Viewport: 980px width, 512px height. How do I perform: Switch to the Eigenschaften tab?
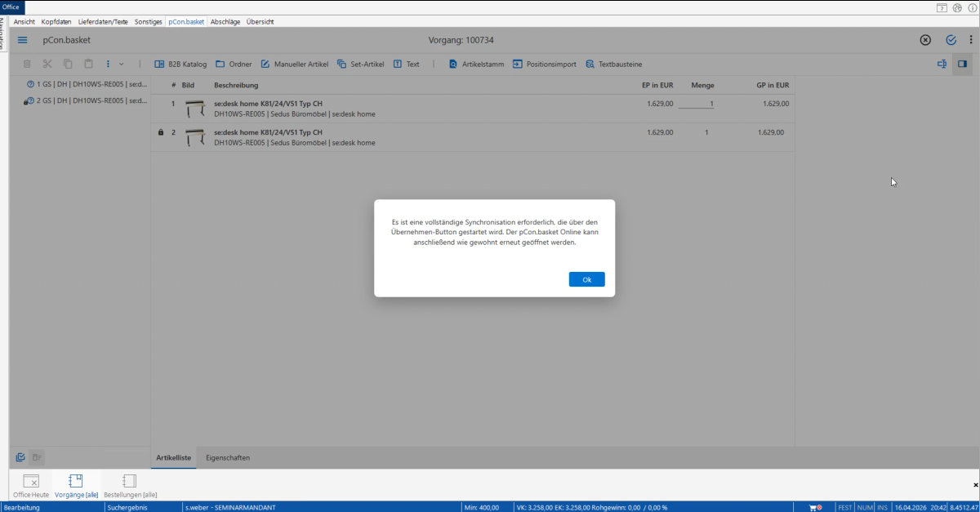click(228, 458)
